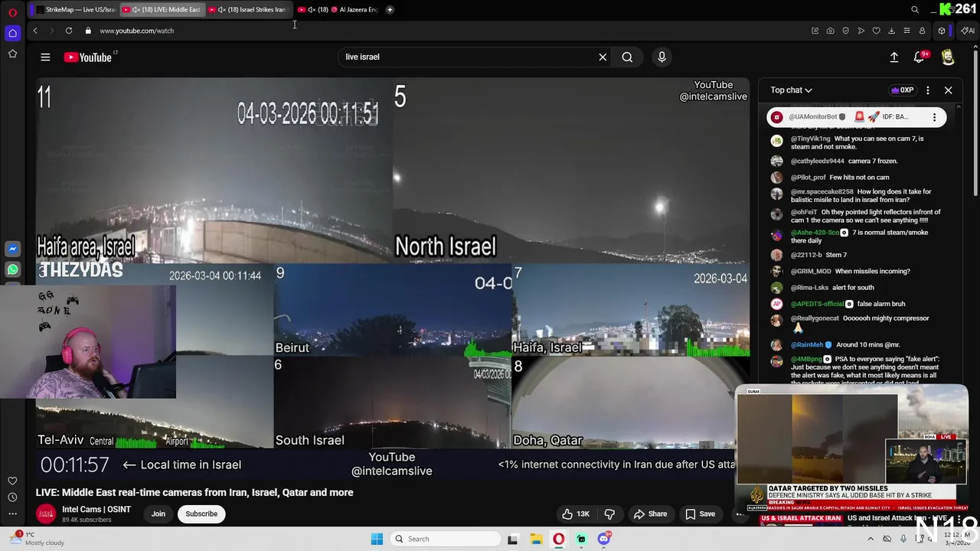Screen dimensions: 980x551
Task: Switch to the Al Jazeera English tab
Action: click(x=338, y=10)
